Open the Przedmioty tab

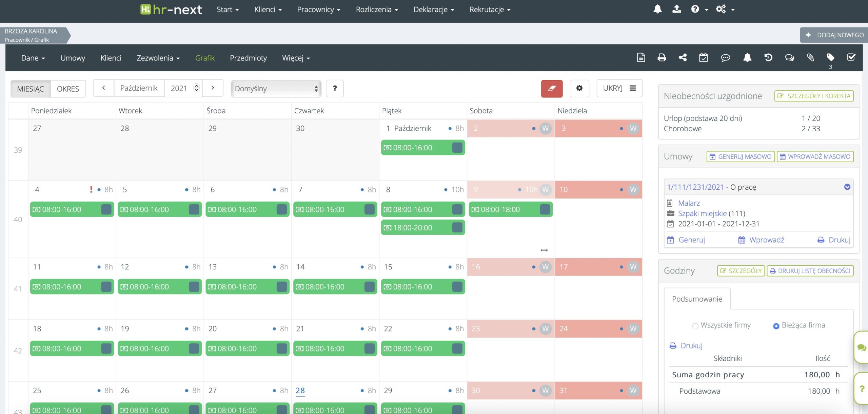coord(248,58)
